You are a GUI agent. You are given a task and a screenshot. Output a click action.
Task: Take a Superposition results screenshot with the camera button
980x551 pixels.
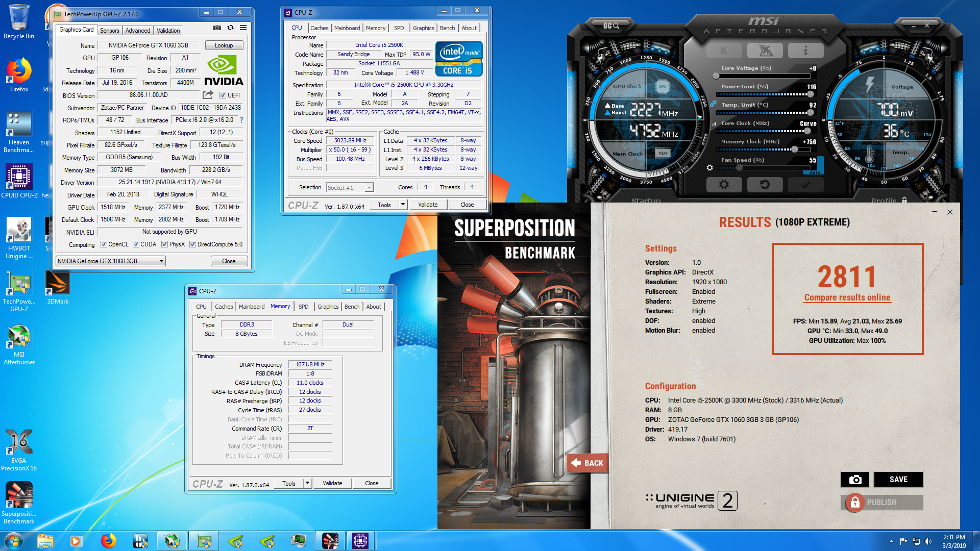(x=855, y=480)
